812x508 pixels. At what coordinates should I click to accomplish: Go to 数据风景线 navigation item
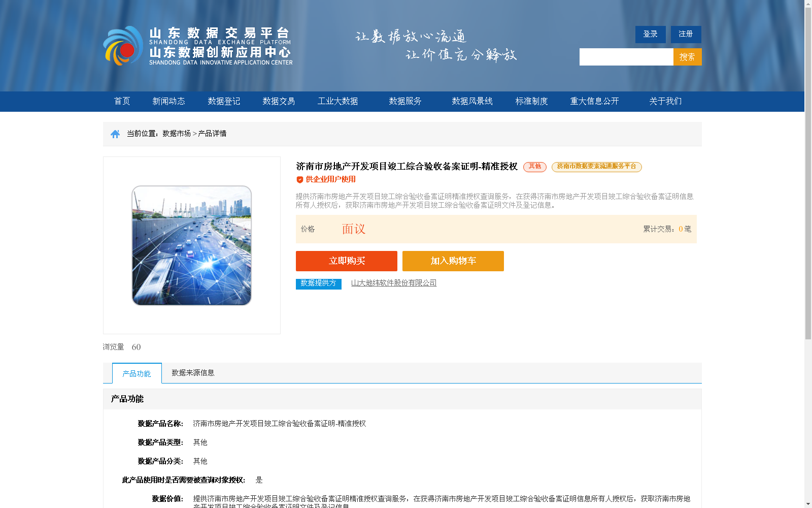point(472,101)
